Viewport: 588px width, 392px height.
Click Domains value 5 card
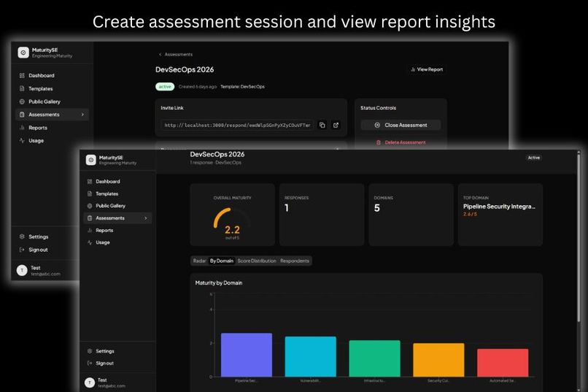click(x=411, y=215)
